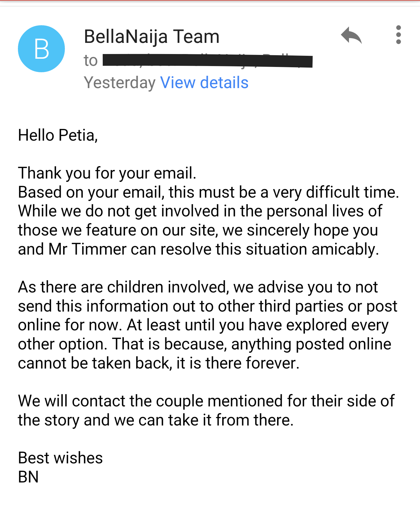Open the View details link
This screenshot has height=513, width=420.
click(x=204, y=83)
